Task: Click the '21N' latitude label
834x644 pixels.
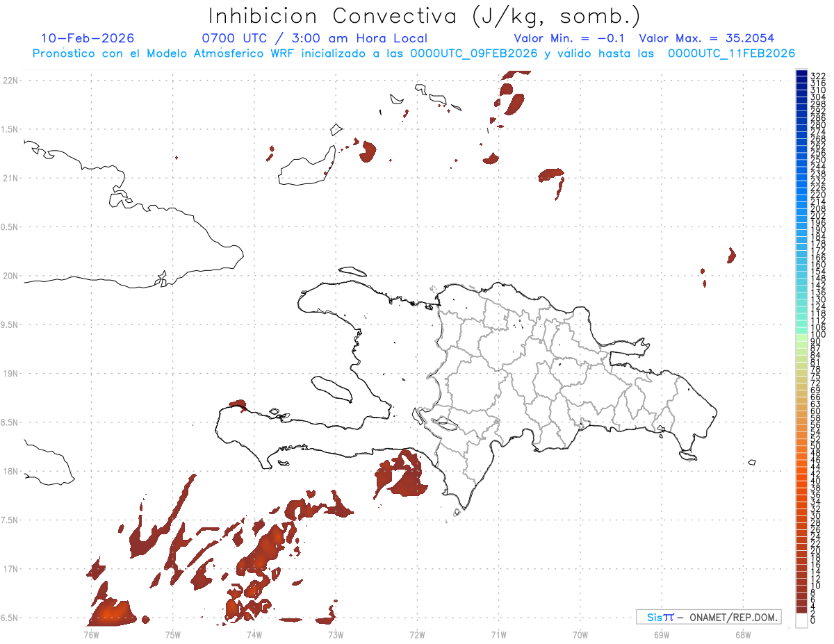Action: 10,178
